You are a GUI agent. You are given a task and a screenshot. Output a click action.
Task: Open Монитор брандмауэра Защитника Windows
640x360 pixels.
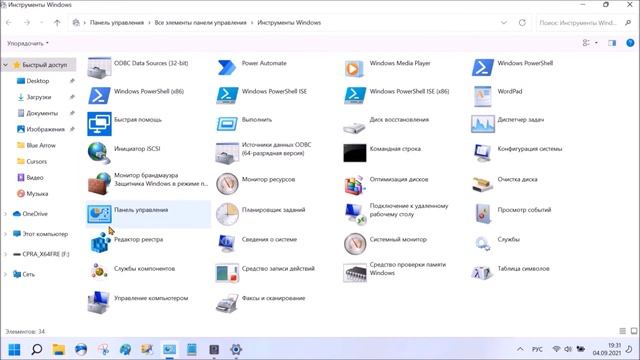pos(148,183)
